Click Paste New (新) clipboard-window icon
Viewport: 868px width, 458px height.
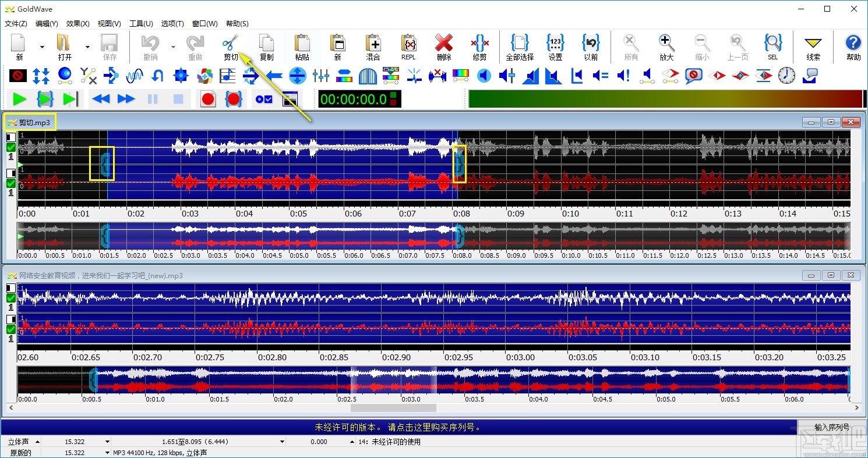click(x=337, y=43)
